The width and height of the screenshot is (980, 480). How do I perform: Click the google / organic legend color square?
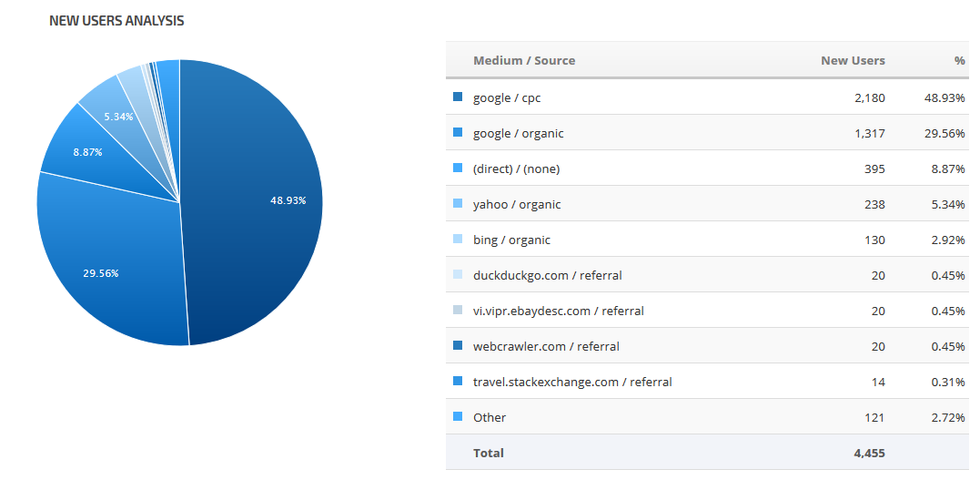pos(457,133)
